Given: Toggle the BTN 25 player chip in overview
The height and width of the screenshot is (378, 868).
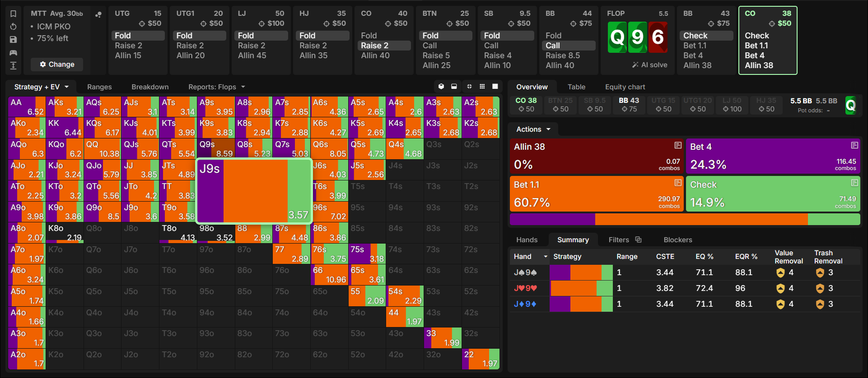Looking at the screenshot, I should coord(560,105).
